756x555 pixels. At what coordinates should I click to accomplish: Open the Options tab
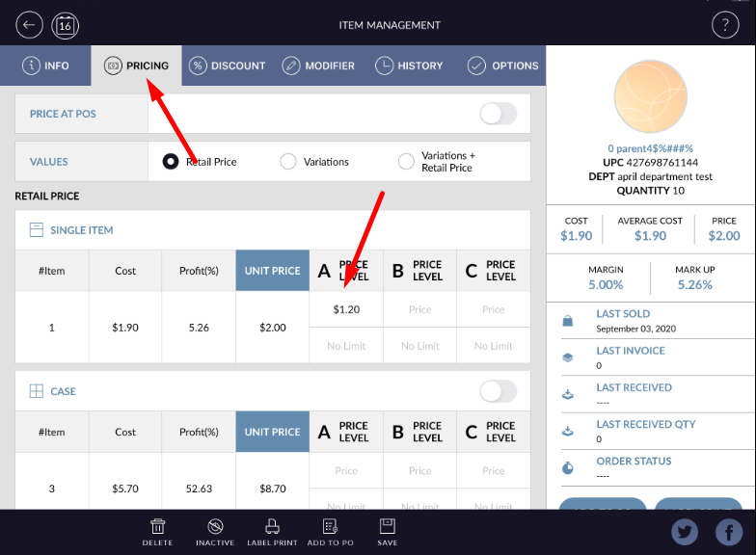coord(502,66)
